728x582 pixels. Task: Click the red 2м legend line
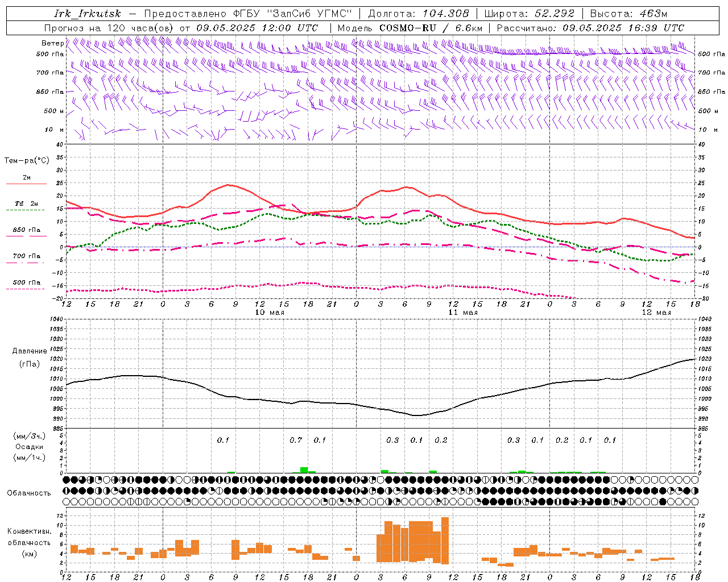coord(26,184)
